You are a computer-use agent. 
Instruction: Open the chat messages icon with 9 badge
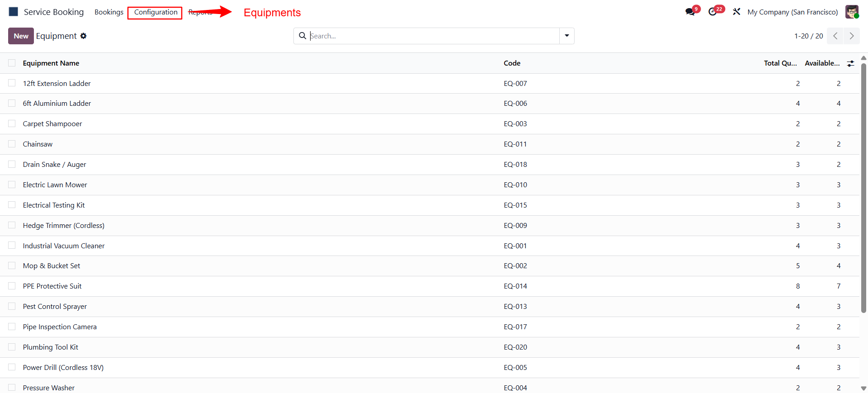coord(690,12)
